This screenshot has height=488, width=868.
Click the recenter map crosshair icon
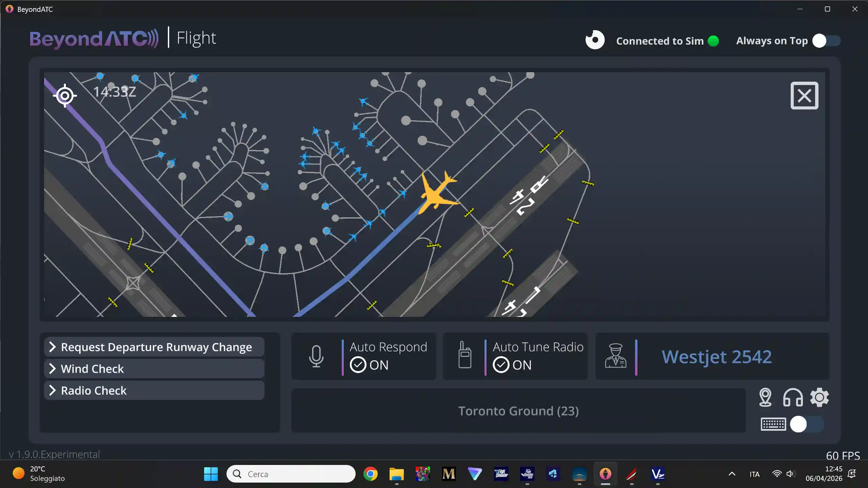click(x=65, y=96)
